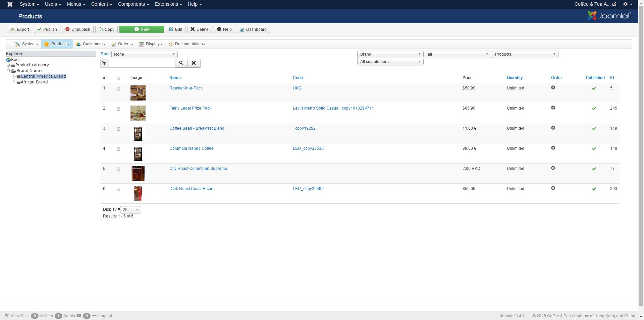Open the Components menu

point(133,4)
